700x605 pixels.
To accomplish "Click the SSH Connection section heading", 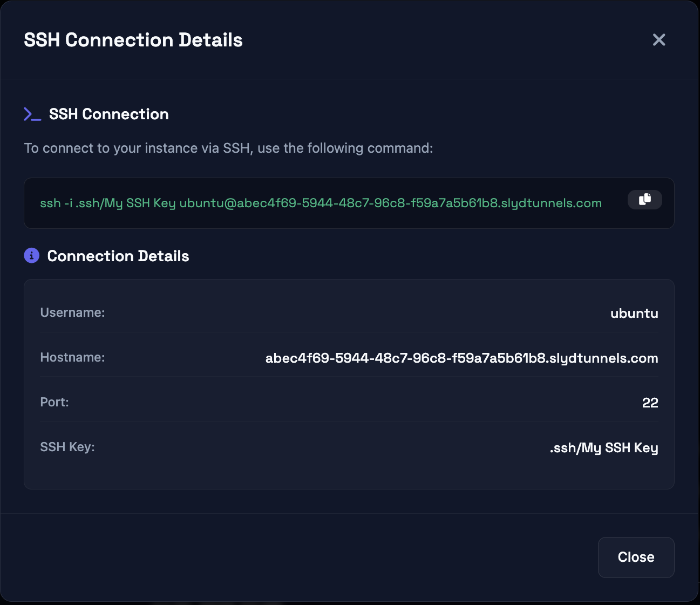I will [108, 113].
